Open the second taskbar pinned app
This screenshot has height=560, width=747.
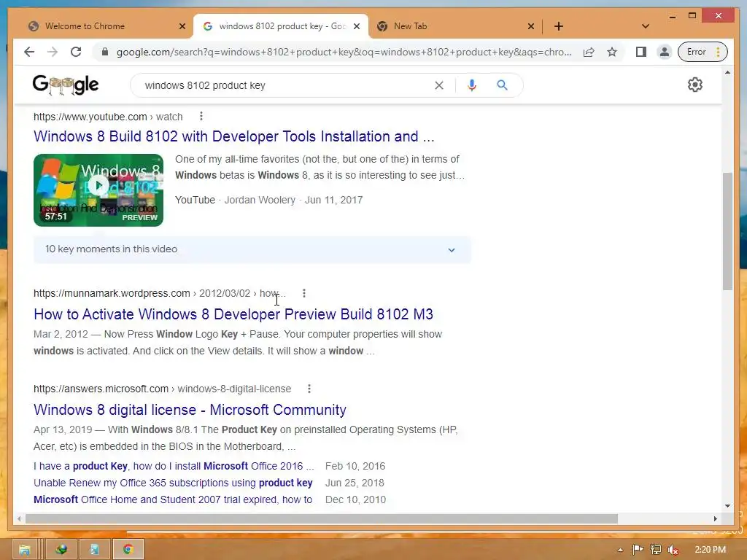(x=61, y=550)
